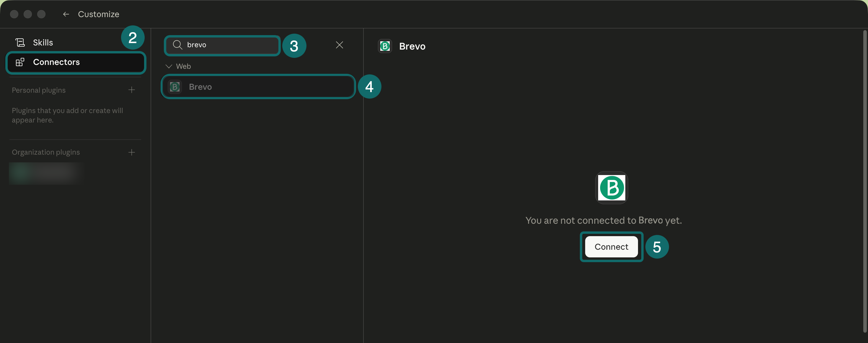
Task: Connect to Brevo
Action: tap(611, 247)
